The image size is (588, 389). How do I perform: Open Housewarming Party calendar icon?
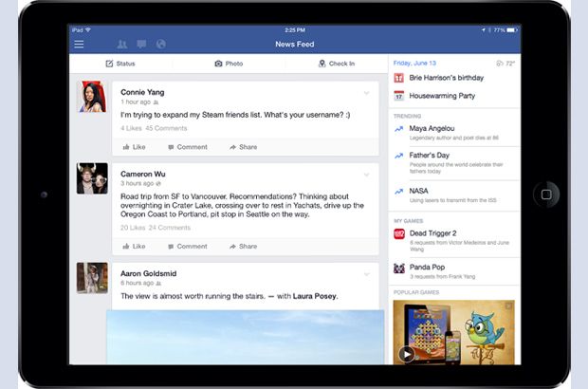[x=399, y=96]
